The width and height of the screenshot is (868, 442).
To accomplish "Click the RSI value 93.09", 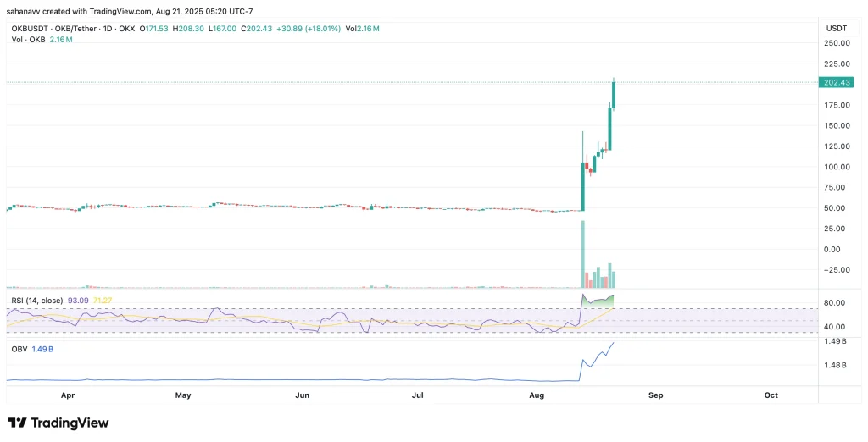I will (78, 300).
